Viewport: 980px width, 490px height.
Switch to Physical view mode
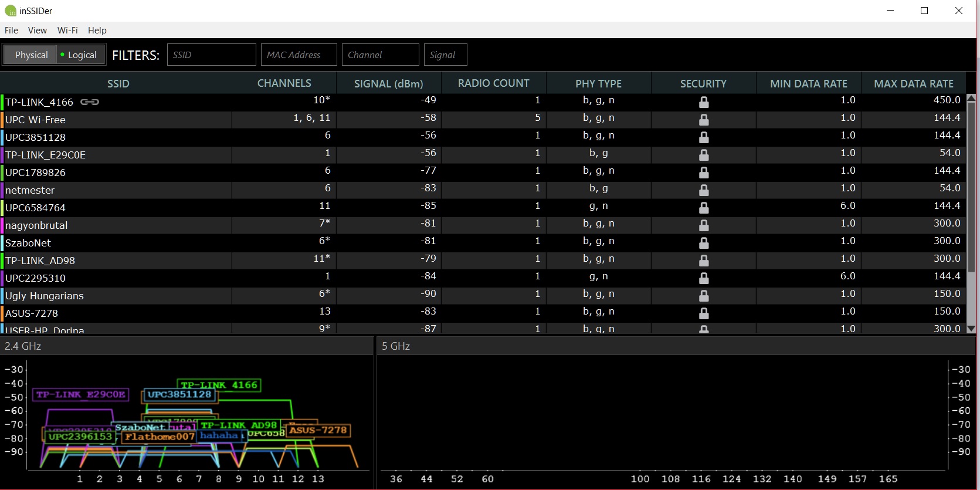coord(31,55)
